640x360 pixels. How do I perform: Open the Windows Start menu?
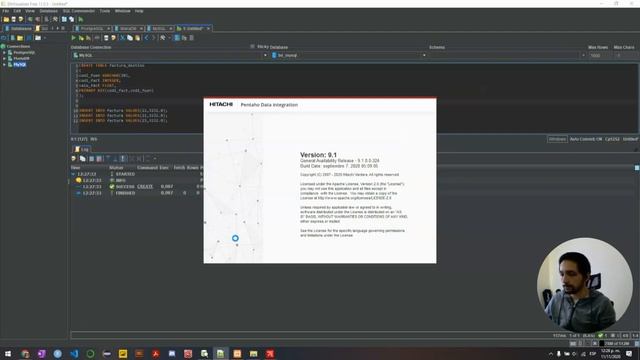tap(8, 353)
